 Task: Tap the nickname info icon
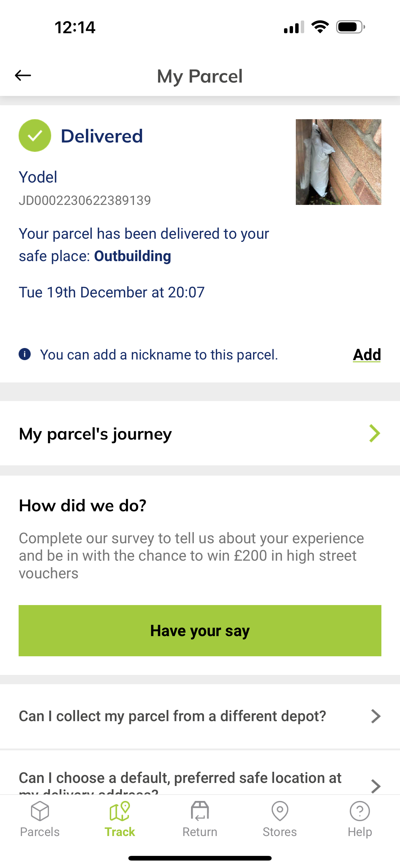pyautogui.click(x=24, y=355)
